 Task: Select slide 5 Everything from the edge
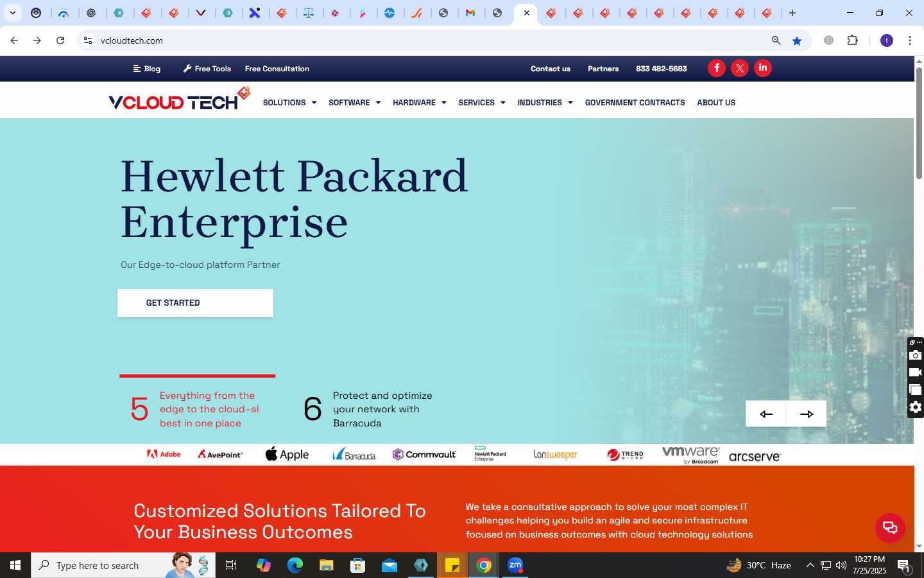[197, 409]
